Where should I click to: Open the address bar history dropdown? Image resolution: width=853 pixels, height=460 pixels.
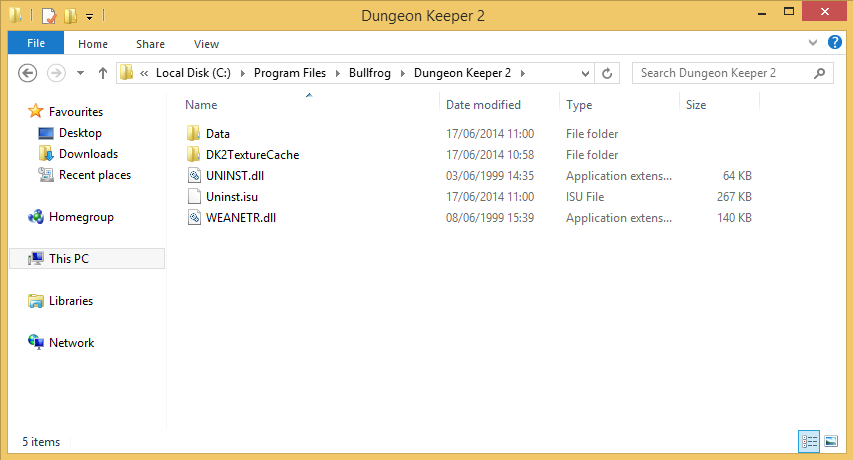click(585, 73)
